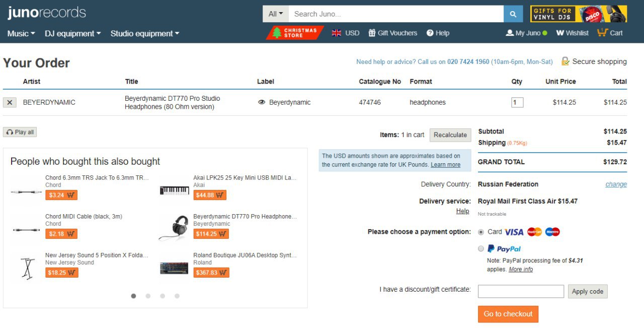Open the Christmas Store tree banner
The width and height of the screenshot is (644, 328).
coord(295,33)
